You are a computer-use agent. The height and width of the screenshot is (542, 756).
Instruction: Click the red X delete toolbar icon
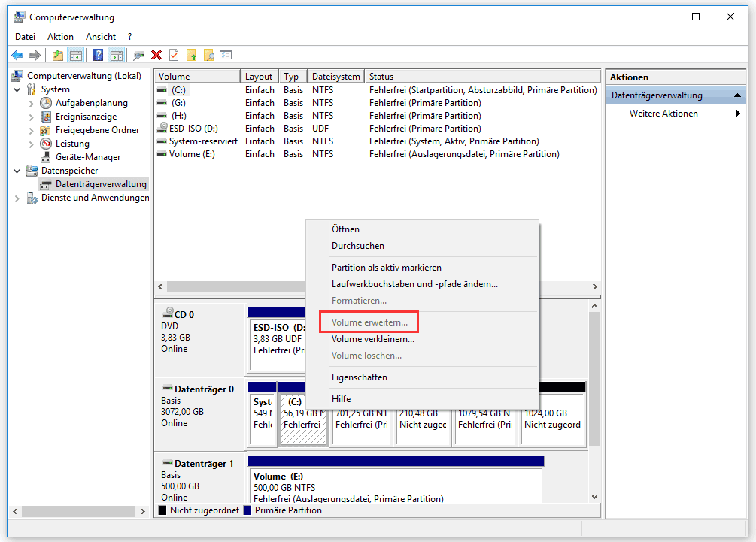click(156, 56)
